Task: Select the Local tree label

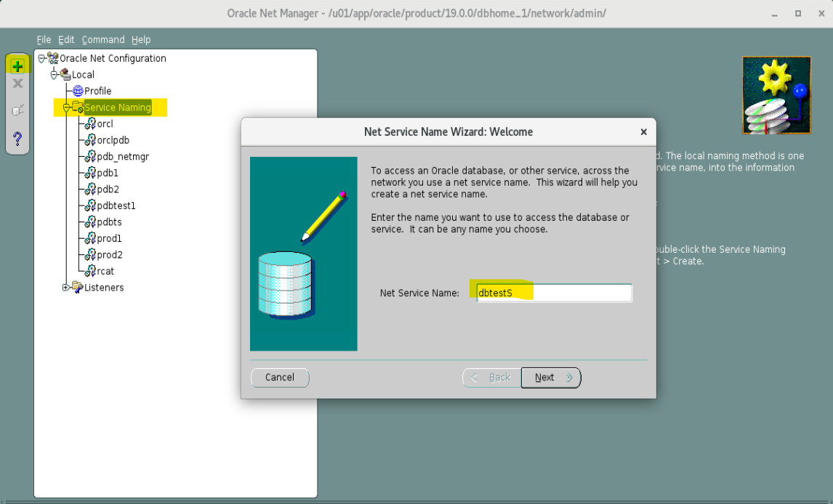Action: tap(84, 74)
